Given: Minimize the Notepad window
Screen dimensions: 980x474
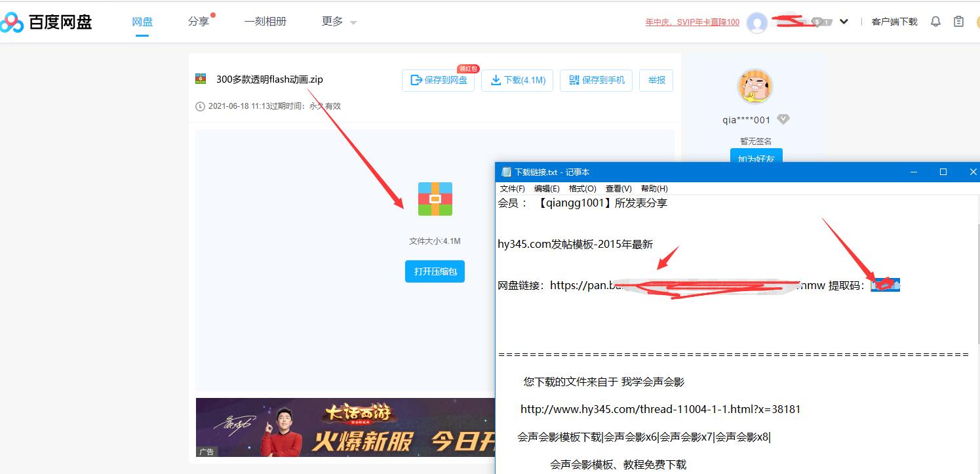Looking at the screenshot, I should pos(914,172).
